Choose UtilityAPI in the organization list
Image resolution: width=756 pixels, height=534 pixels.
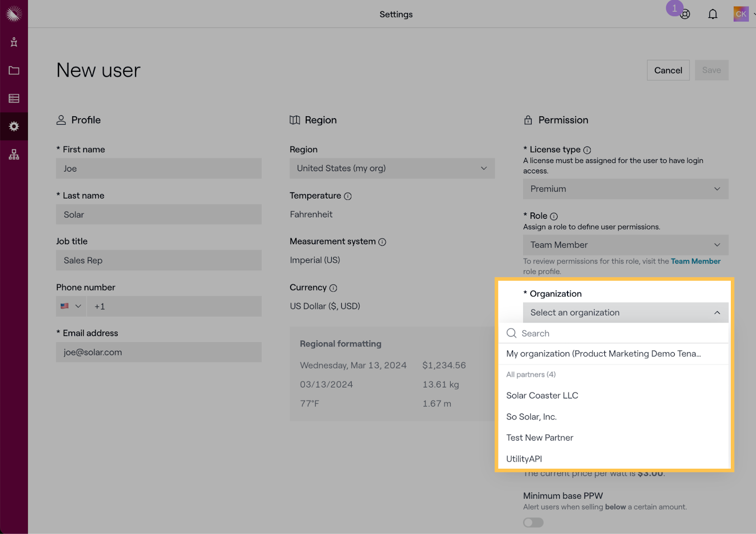[524, 459]
